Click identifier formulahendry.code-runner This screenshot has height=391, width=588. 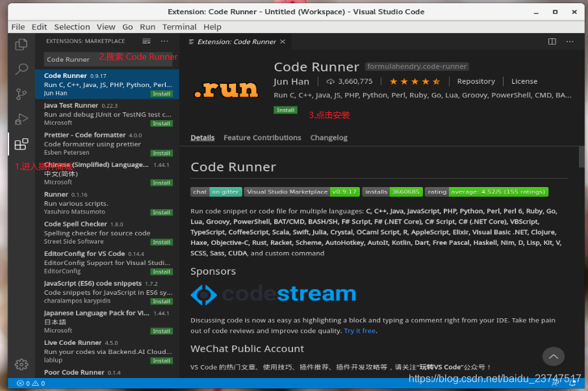tap(416, 66)
